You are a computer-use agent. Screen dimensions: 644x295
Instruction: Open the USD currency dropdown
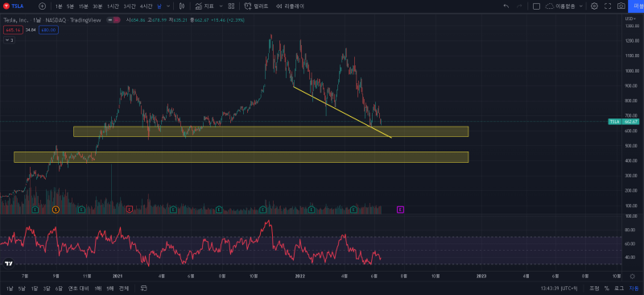pyautogui.click(x=630, y=19)
